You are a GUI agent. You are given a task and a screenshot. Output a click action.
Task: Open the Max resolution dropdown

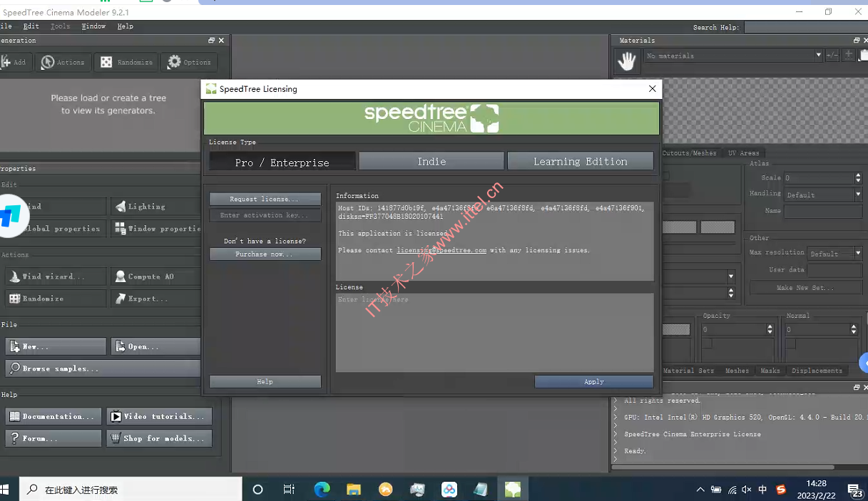835,253
